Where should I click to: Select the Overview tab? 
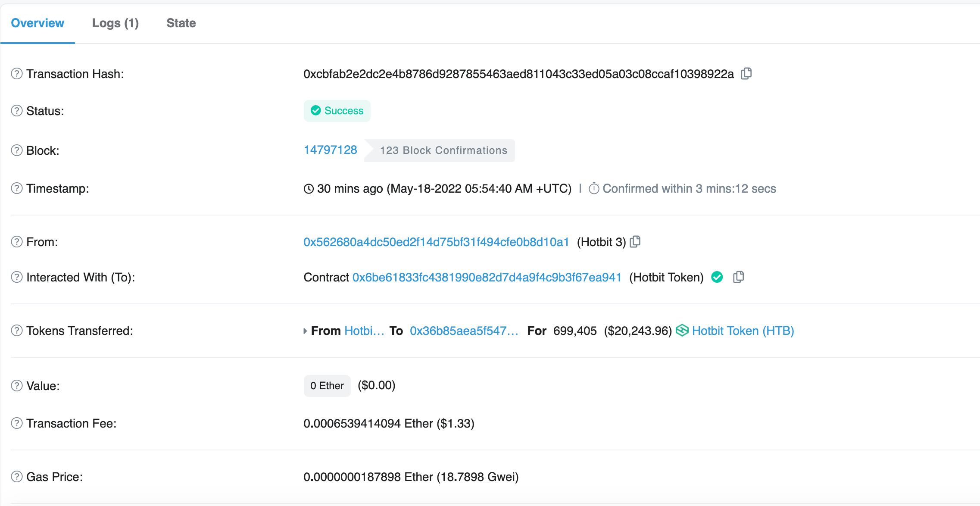tap(37, 23)
